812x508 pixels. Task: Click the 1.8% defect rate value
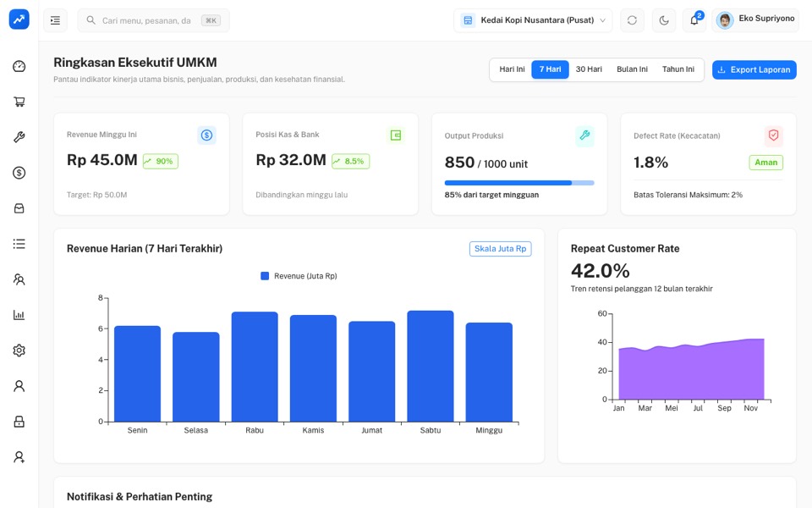651,163
